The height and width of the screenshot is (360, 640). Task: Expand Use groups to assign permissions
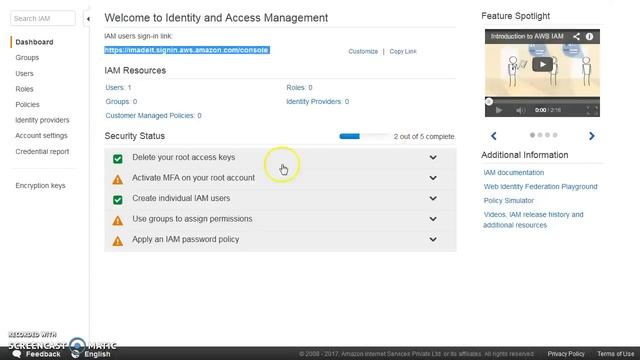[433, 219]
